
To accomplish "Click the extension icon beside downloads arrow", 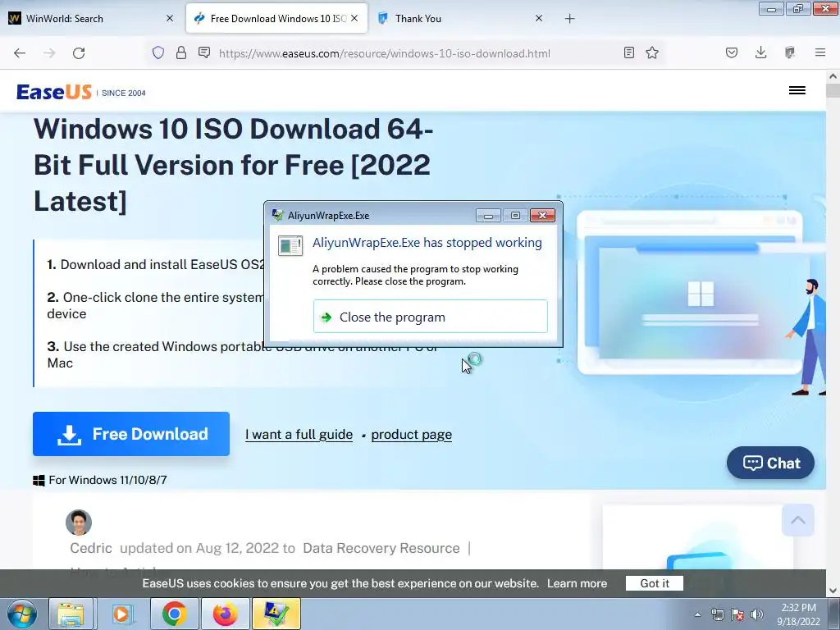I will click(x=790, y=52).
